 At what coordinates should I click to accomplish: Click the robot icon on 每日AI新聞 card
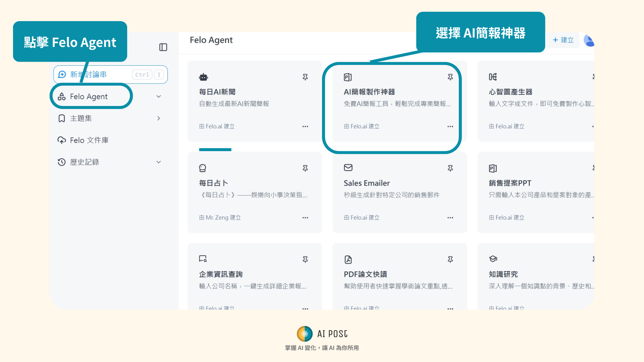coord(203,77)
